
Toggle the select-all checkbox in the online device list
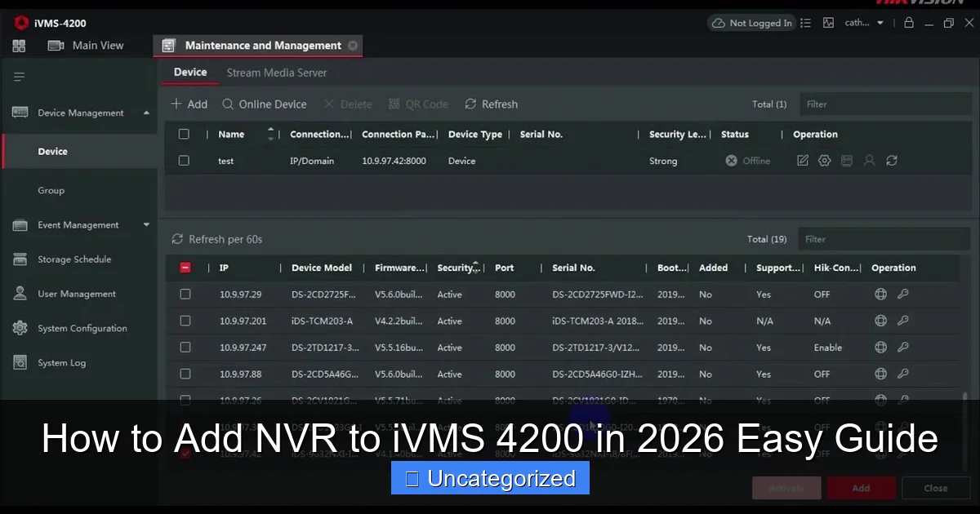[x=185, y=267]
